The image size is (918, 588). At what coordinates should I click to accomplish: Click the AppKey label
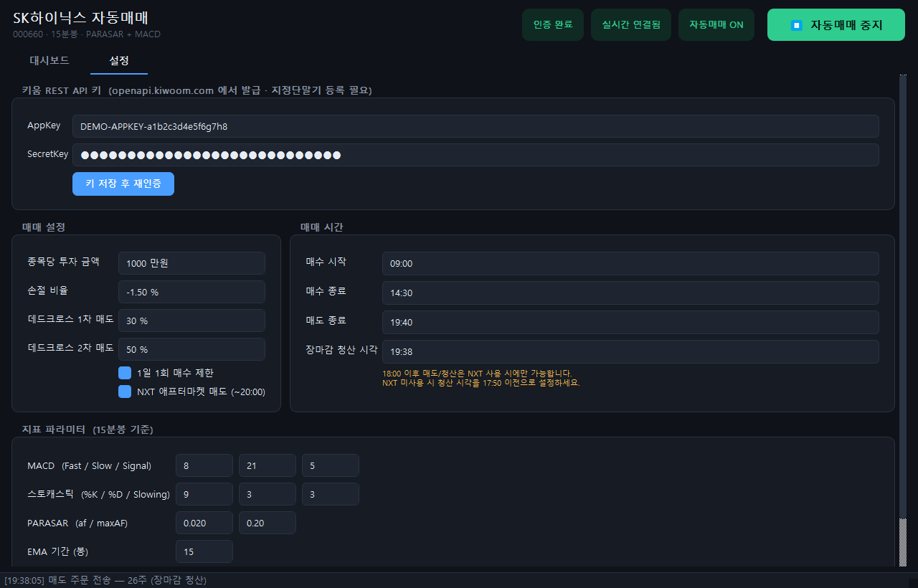click(x=44, y=125)
